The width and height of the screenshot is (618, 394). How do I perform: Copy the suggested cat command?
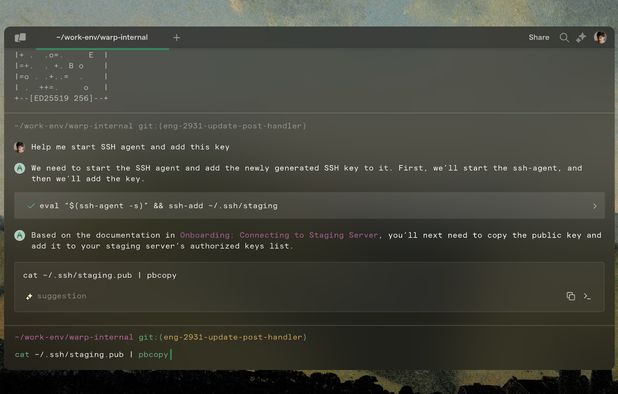pos(570,296)
